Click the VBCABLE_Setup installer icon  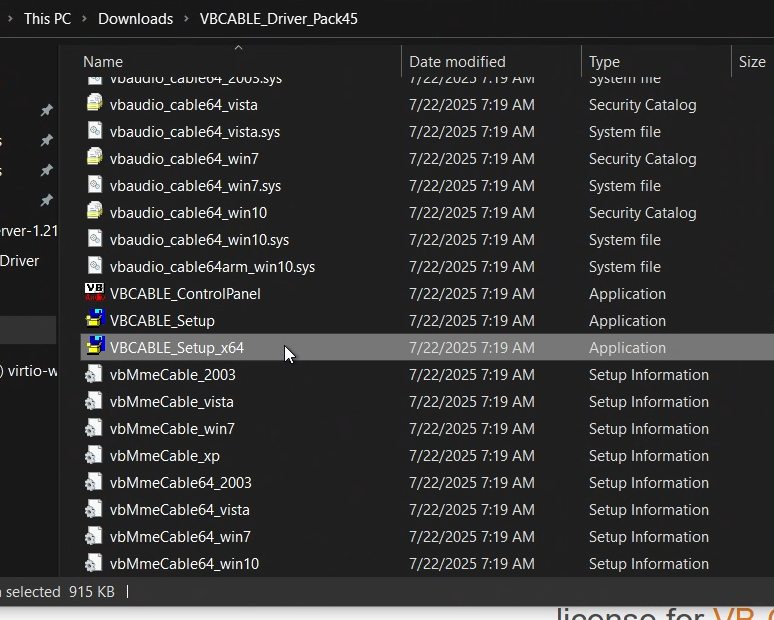click(x=95, y=318)
